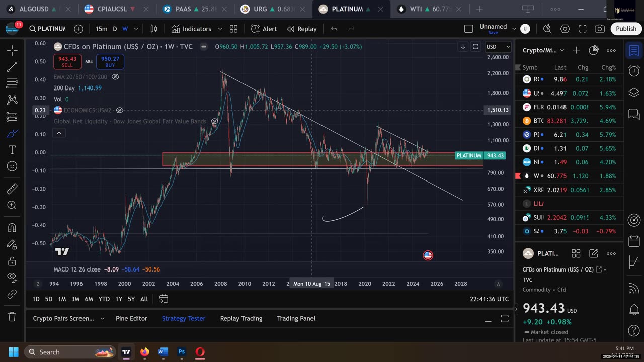Open the Indicators dialog

pos(191,29)
